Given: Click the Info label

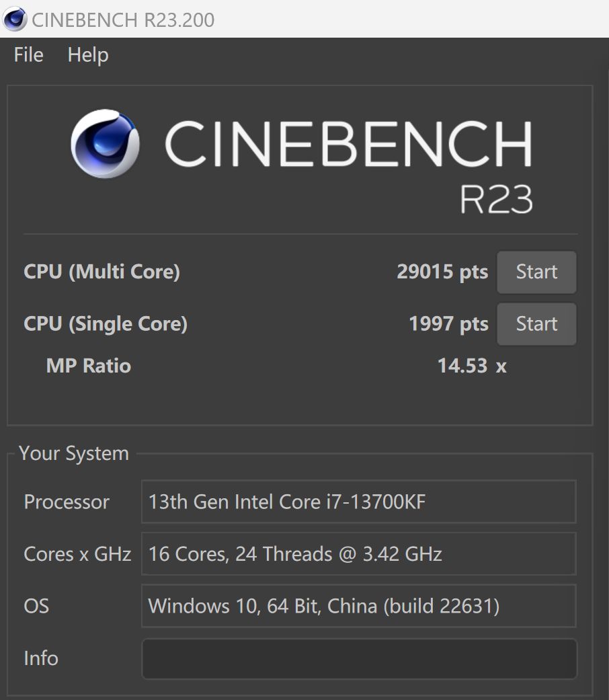Looking at the screenshot, I should (x=41, y=658).
